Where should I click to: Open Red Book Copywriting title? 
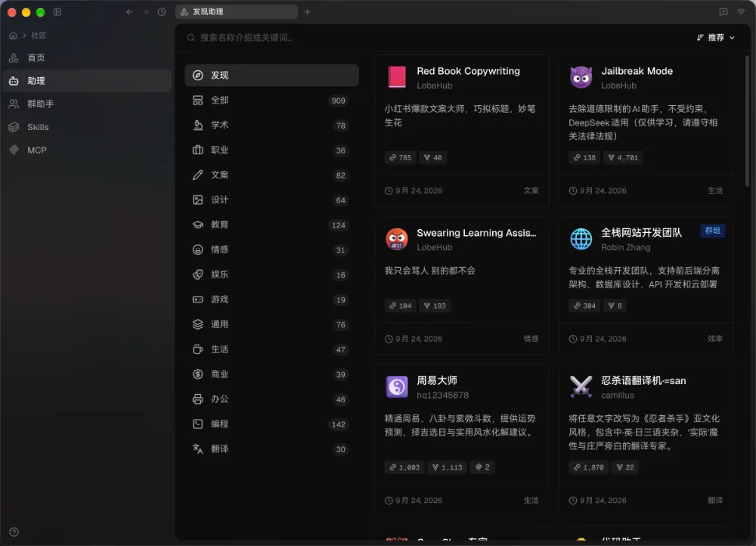(468, 71)
